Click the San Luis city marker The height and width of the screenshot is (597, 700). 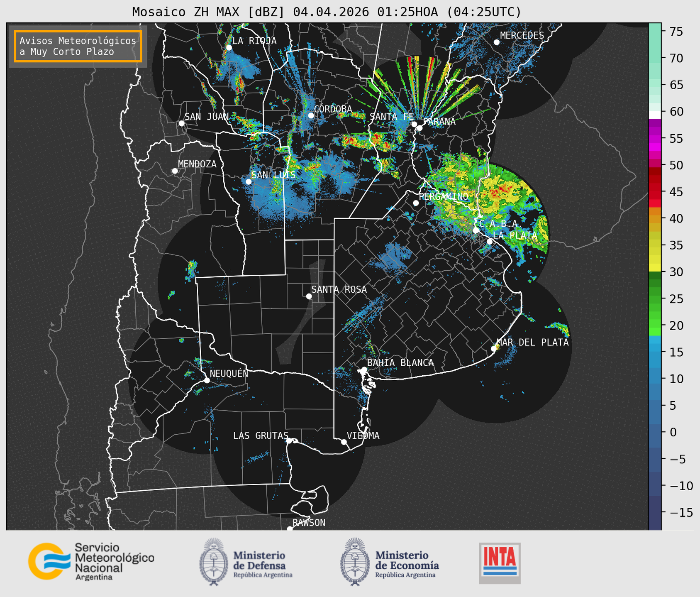pos(249,182)
